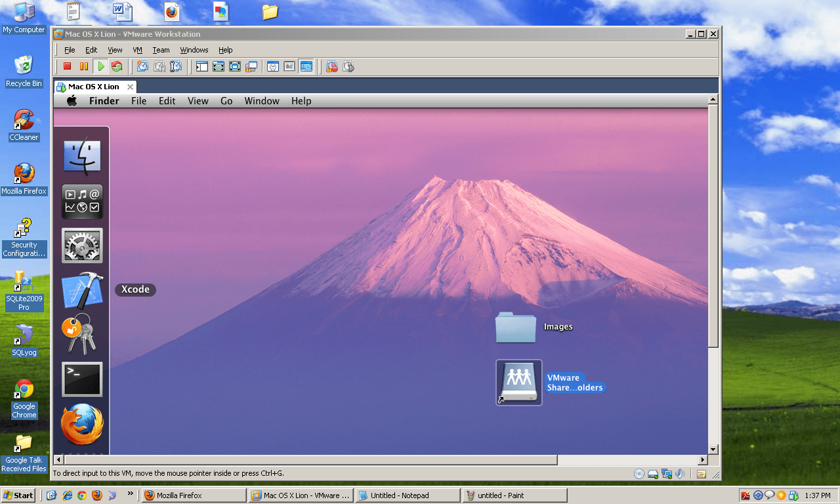This screenshot has height=504, width=840.
Task: Click the horizontal scrollbar left arrow
Action: coord(58,460)
